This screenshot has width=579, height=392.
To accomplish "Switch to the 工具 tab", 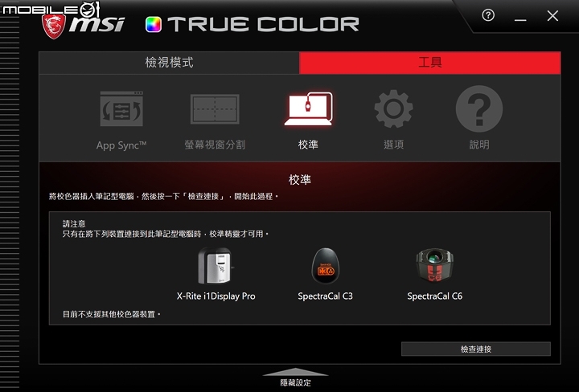I will click(429, 63).
